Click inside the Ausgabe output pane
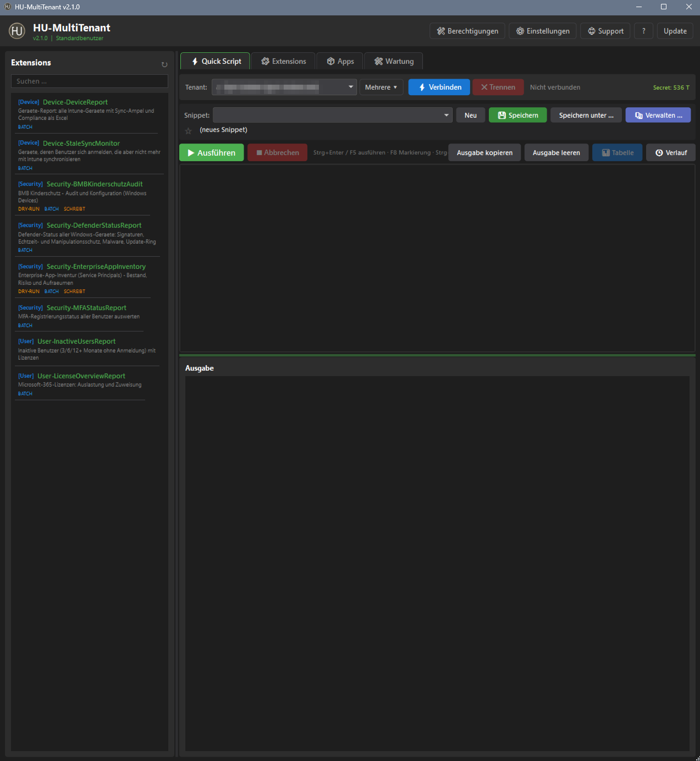This screenshot has height=761, width=700. click(x=437, y=563)
